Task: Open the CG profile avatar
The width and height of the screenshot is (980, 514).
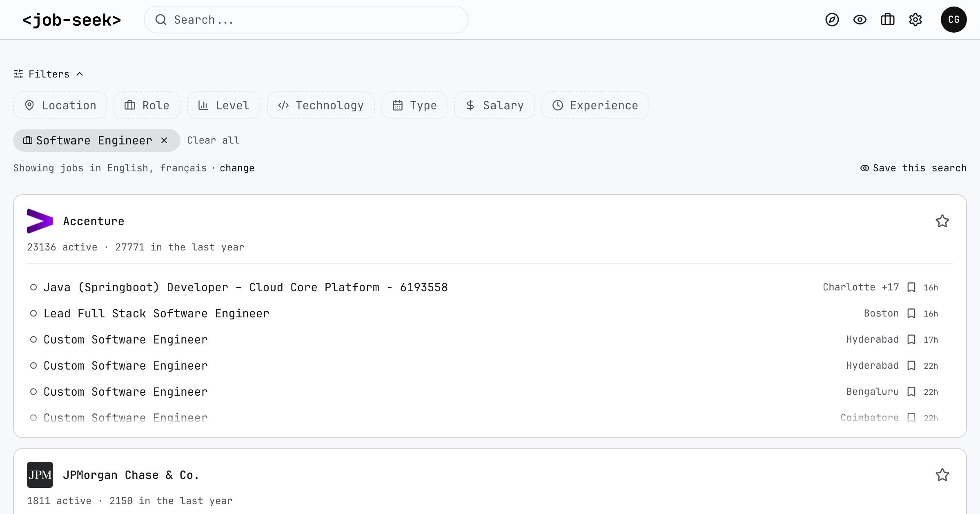Action: coord(953,20)
